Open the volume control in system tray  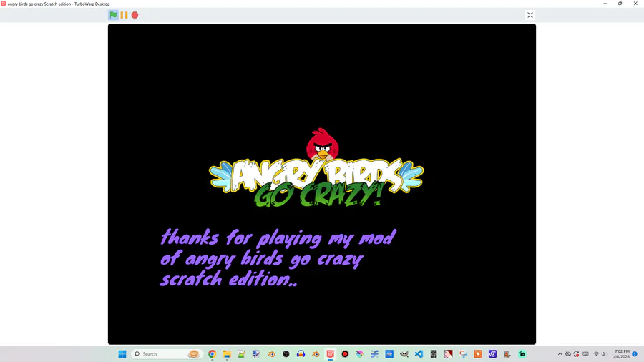click(x=604, y=354)
